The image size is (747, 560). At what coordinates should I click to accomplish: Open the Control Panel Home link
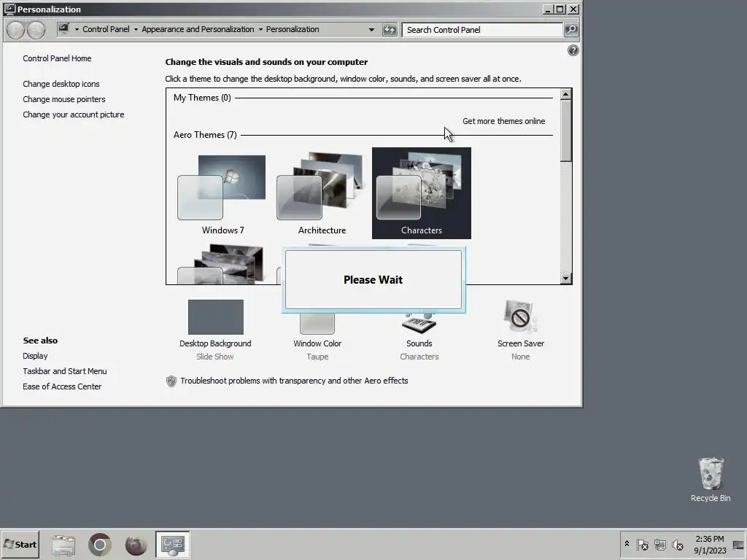point(57,58)
